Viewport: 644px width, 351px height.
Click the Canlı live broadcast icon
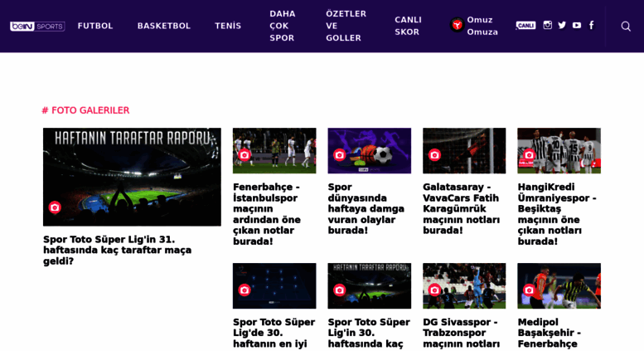pyautogui.click(x=525, y=26)
